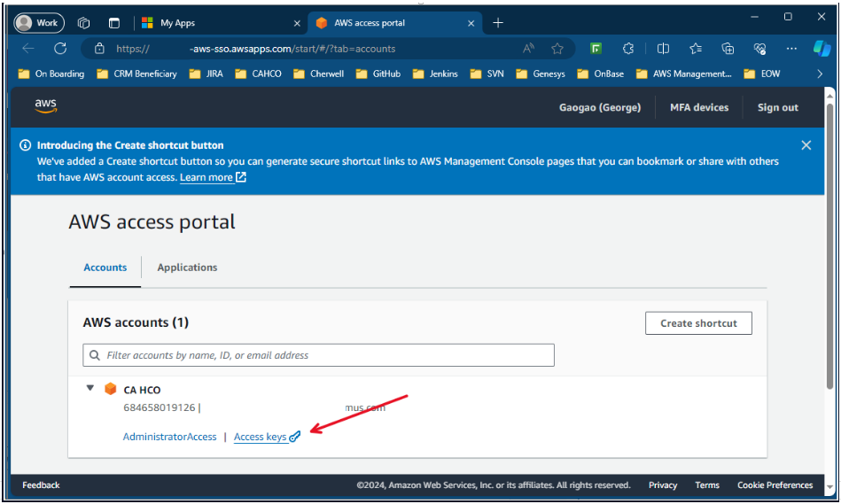The image size is (841, 504).
Task: Open the SVN bookmarks folder
Action: (487, 74)
